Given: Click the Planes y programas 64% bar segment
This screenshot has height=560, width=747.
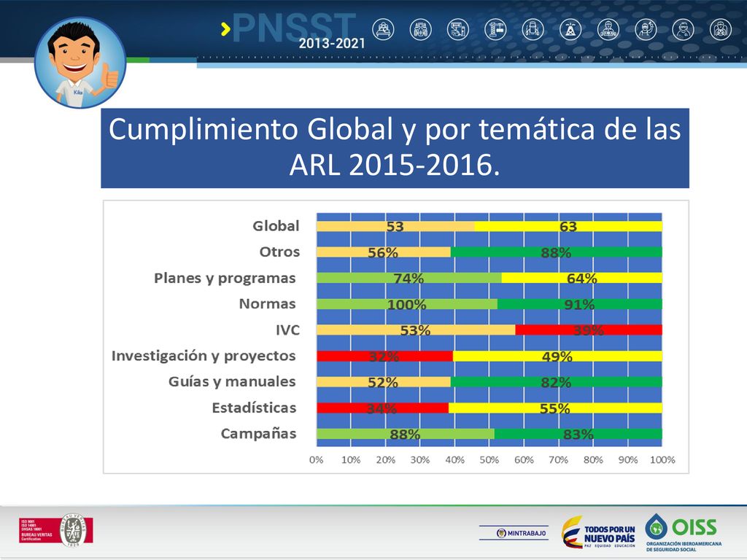Looking at the screenshot, I should (581, 278).
